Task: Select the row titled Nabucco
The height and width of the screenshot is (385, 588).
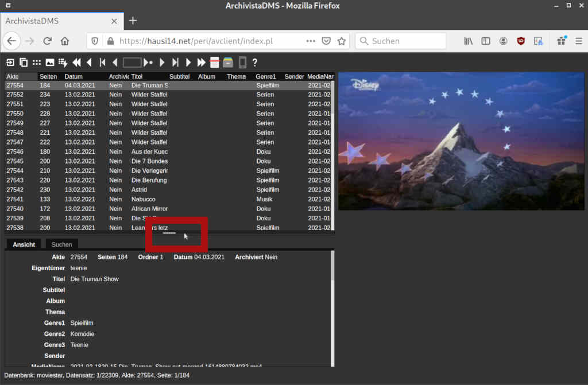Action: [x=168, y=199]
